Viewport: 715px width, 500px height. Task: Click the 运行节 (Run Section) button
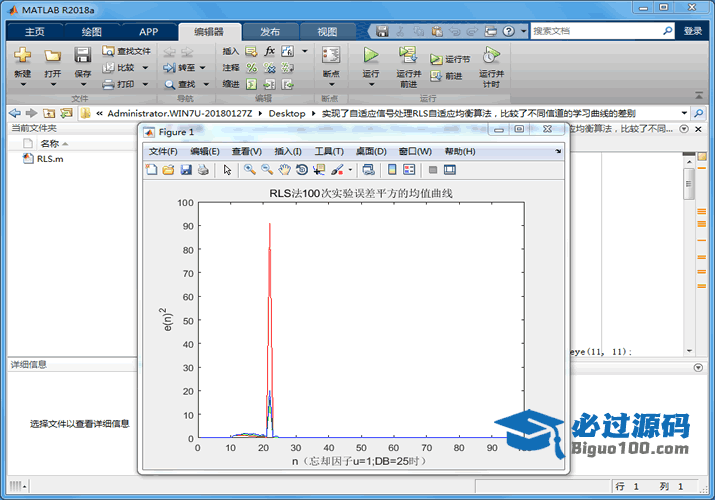(x=450, y=59)
